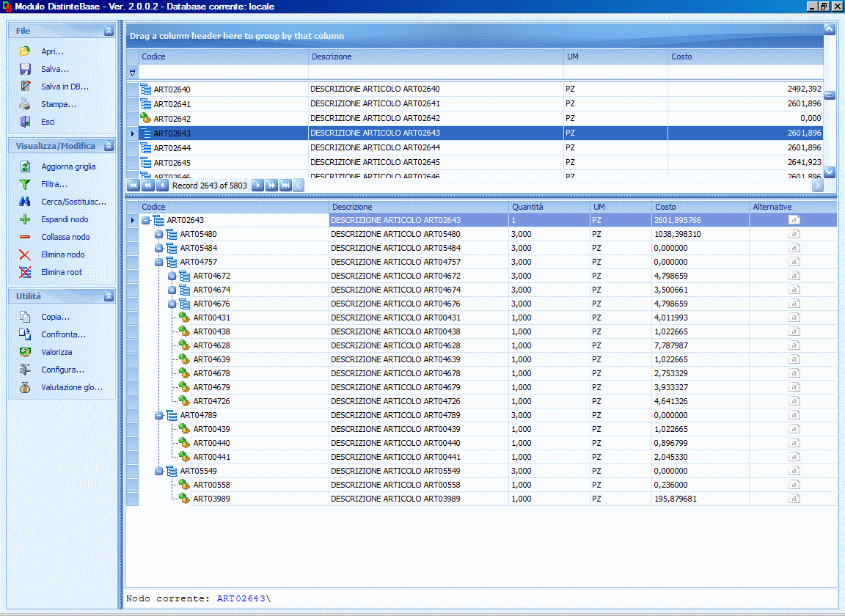Collapse the Utilità panel section
Viewport: 845px width, 616px height.
(109, 296)
